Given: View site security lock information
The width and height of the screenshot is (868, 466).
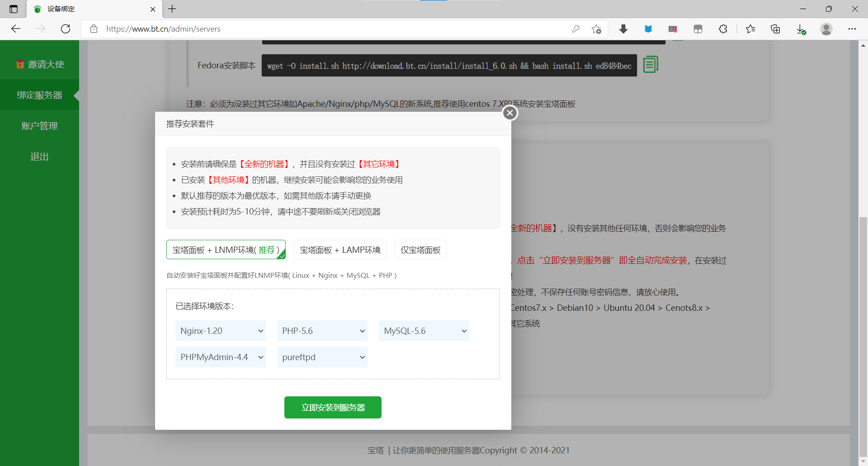Looking at the screenshot, I should point(94,29).
